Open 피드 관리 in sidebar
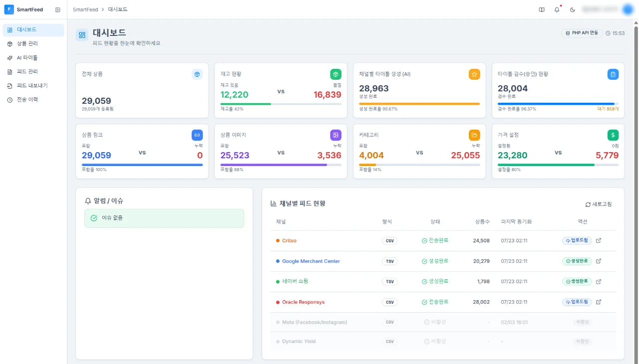639x364 pixels. 33,72
